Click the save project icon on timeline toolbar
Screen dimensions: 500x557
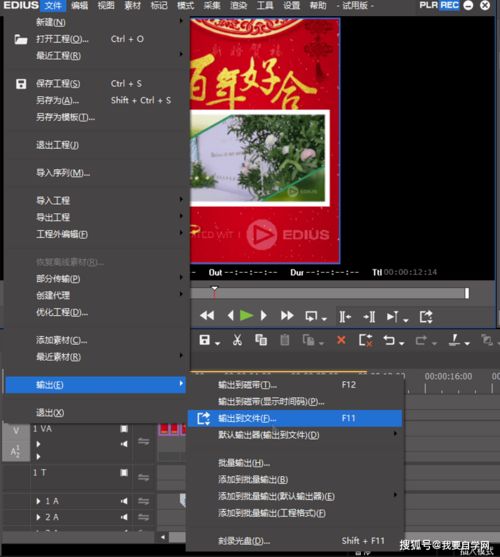pos(205,340)
